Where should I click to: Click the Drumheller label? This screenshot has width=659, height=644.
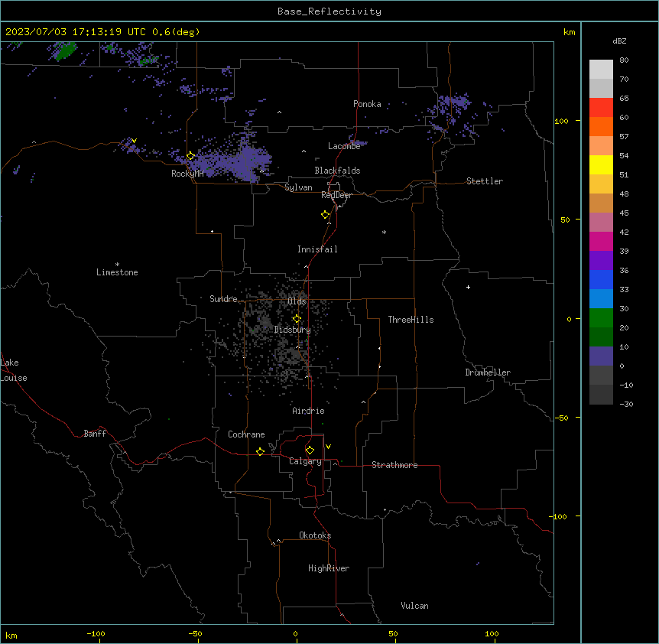coord(488,372)
